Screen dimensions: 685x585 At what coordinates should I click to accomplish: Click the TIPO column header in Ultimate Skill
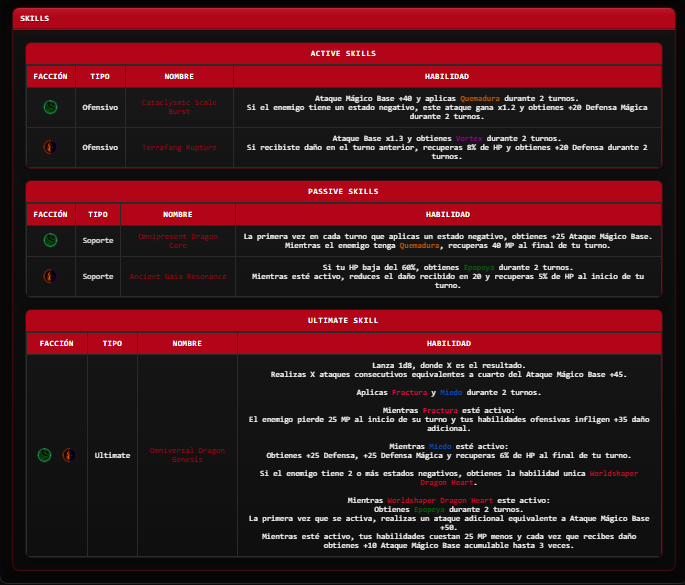[x=112, y=343]
